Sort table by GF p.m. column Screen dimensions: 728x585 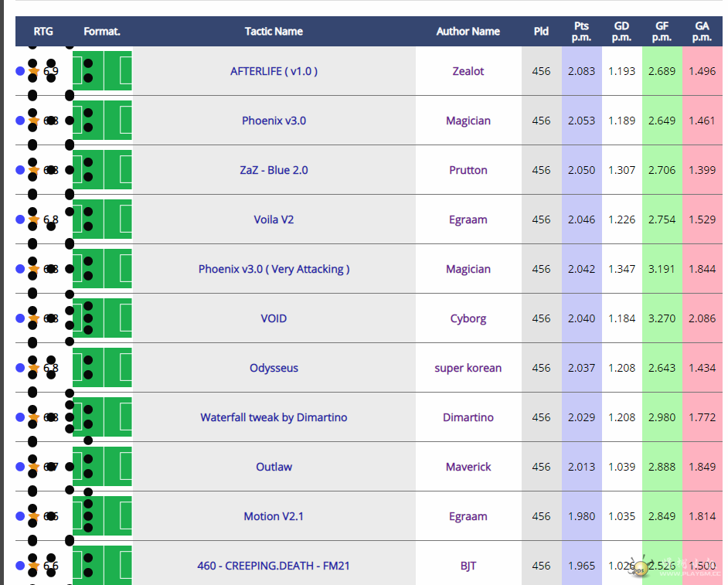click(662, 32)
